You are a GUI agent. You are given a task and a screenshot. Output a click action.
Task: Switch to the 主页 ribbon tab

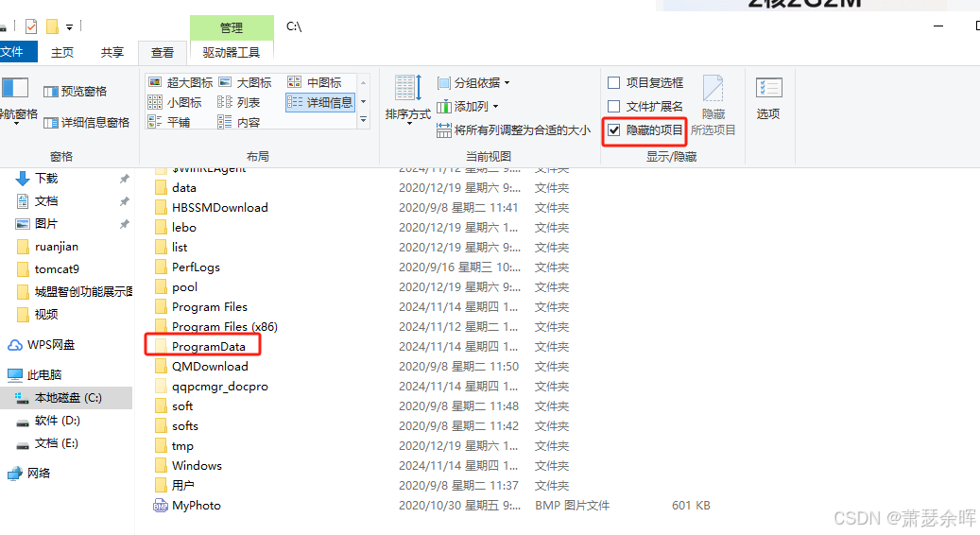tap(61, 53)
